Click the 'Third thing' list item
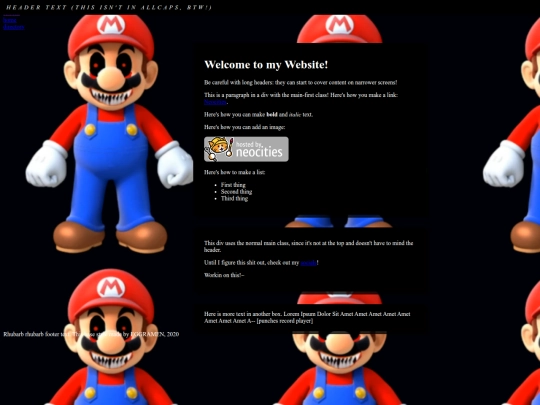The width and height of the screenshot is (540, 405). click(234, 199)
